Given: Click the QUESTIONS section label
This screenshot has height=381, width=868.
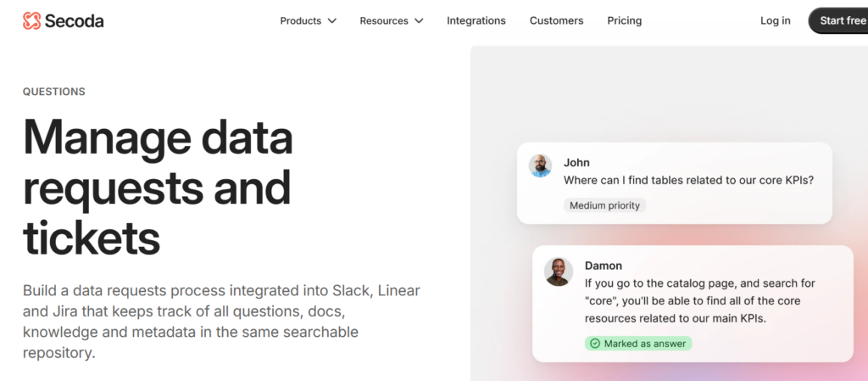Looking at the screenshot, I should [54, 92].
